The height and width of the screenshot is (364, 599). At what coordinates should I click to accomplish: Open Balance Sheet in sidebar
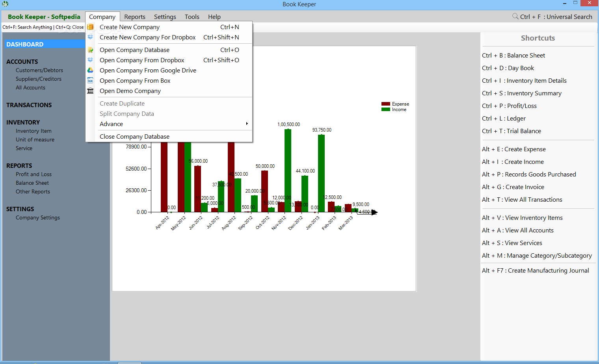32,183
